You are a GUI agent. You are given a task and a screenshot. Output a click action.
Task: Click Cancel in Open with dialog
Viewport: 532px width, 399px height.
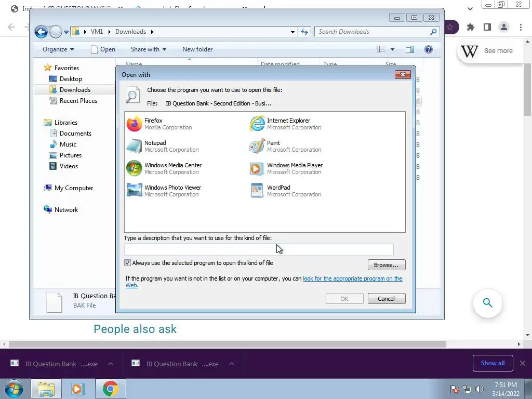click(x=387, y=299)
